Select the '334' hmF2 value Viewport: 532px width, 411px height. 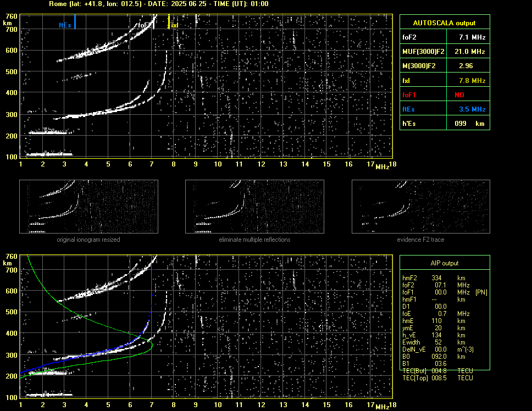point(437,278)
